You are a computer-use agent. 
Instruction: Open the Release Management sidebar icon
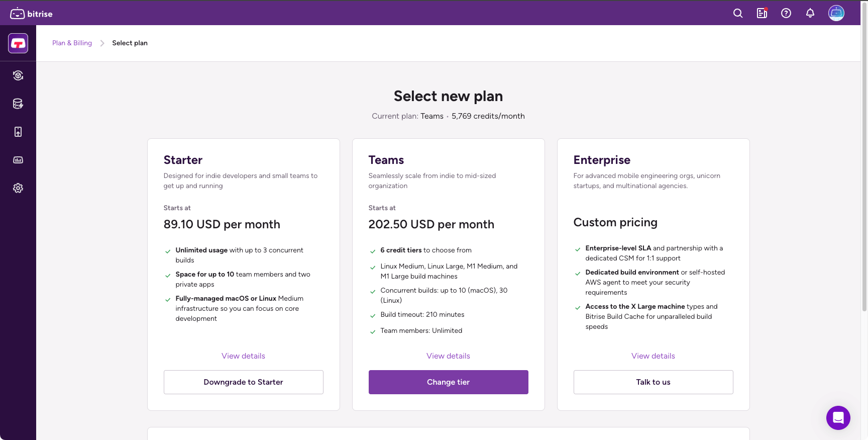click(18, 131)
